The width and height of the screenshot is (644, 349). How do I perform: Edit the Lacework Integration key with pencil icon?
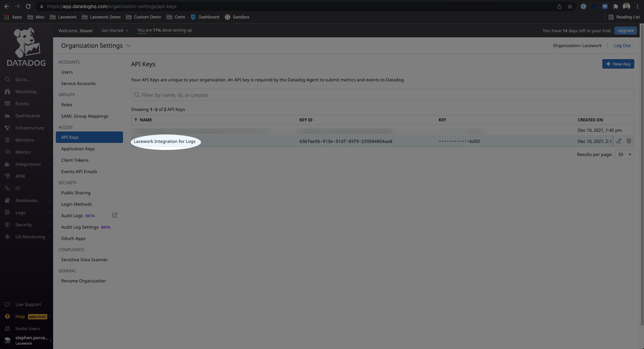tap(619, 141)
